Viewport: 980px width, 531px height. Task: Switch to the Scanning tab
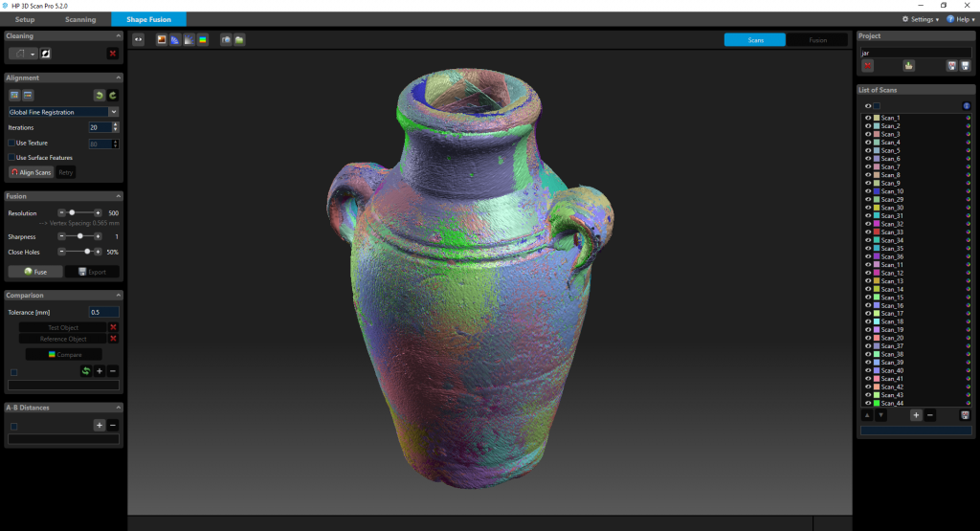pos(80,19)
